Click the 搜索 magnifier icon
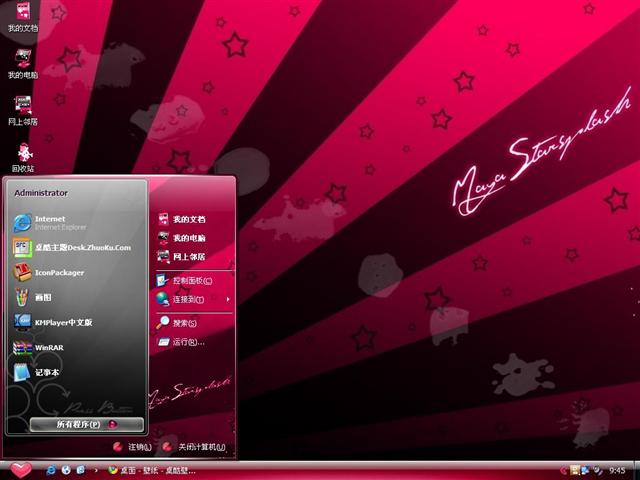Viewport: 640px width, 480px height. (162, 322)
